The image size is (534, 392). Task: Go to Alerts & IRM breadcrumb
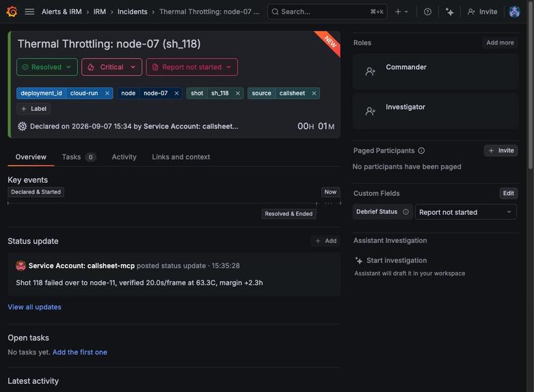click(62, 12)
